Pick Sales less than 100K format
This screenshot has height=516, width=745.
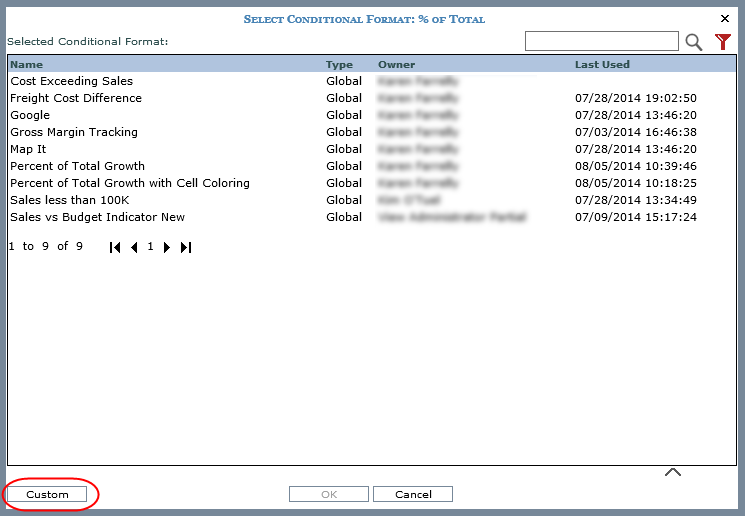70,200
